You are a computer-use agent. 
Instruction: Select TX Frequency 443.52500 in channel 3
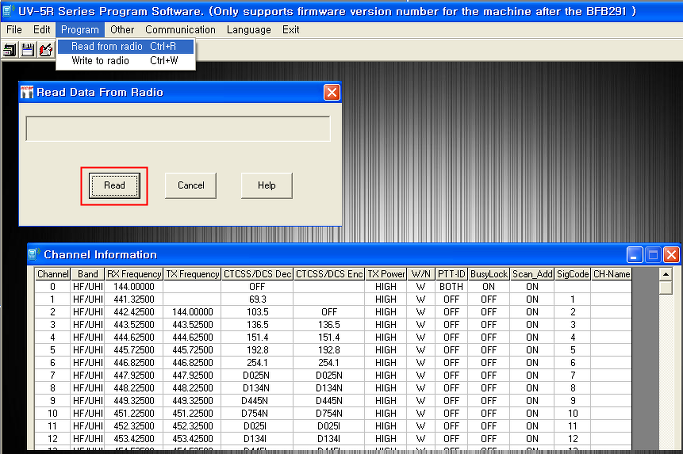[x=193, y=325]
